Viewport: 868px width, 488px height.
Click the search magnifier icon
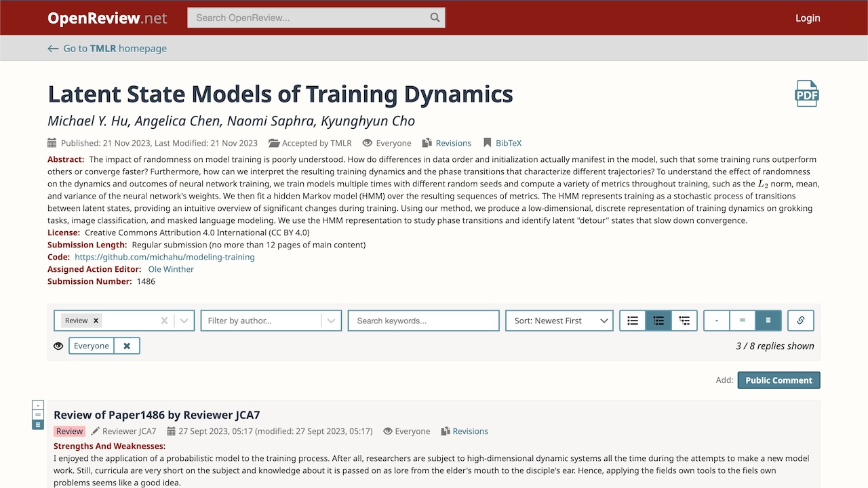click(x=435, y=18)
